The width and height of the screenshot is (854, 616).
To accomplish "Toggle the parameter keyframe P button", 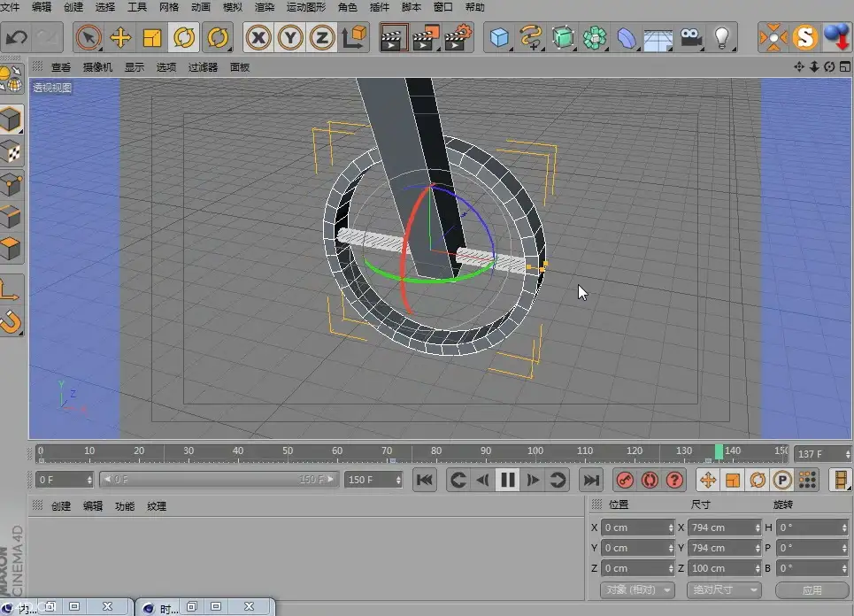I will point(782,480).
